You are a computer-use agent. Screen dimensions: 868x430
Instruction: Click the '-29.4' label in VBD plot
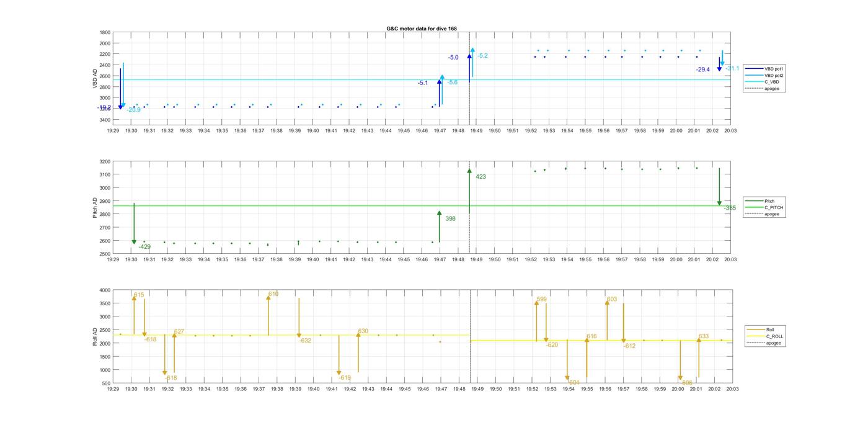pos(703,69)
